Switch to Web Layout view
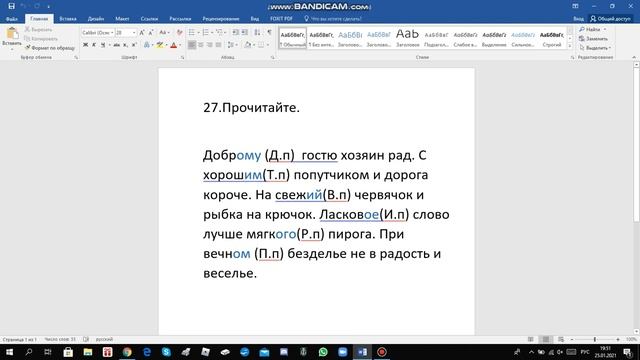640x360 pixels. click(561, 339)
